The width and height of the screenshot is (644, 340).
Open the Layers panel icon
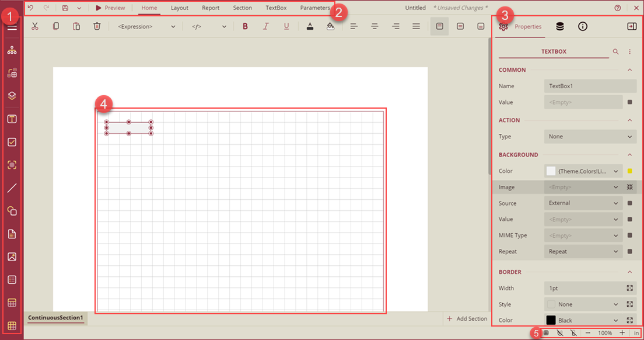pyautogui.click(x=12, y=96)
